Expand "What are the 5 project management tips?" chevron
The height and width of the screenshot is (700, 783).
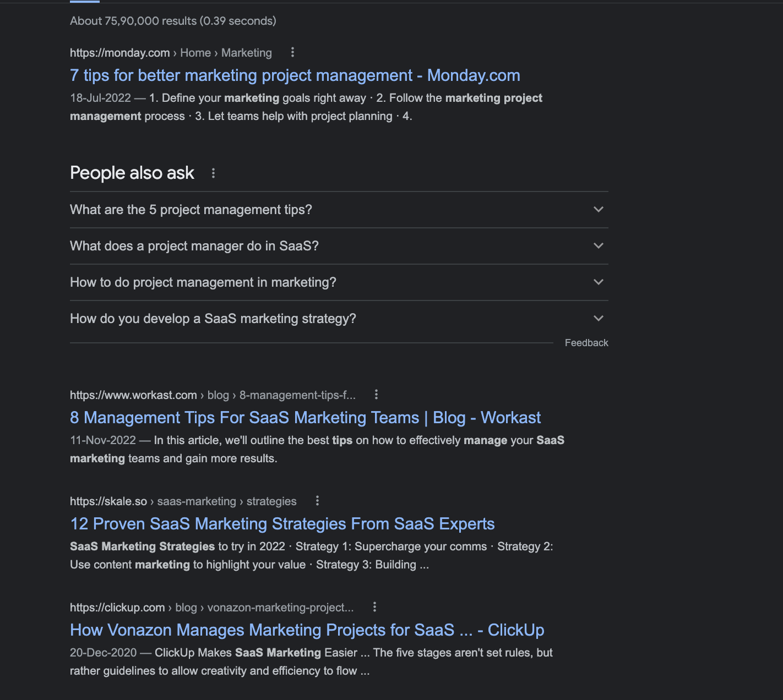[599, 210]
